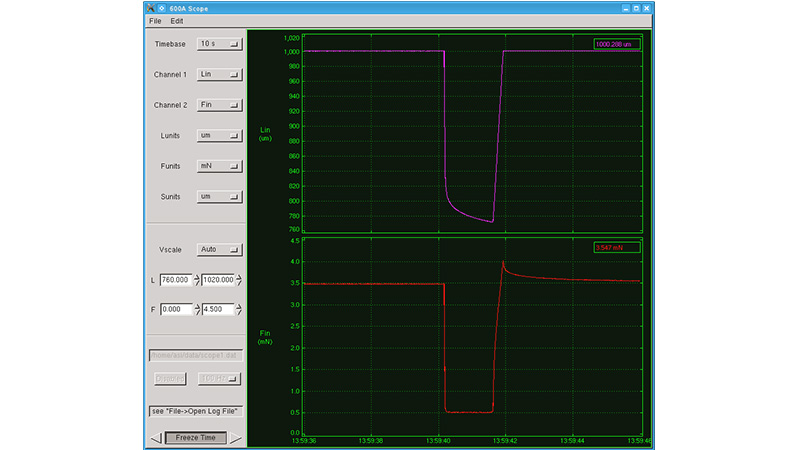Minimize the 600A Scope window
The height and width of the screenshot is (450, 800).
(626, 8)
